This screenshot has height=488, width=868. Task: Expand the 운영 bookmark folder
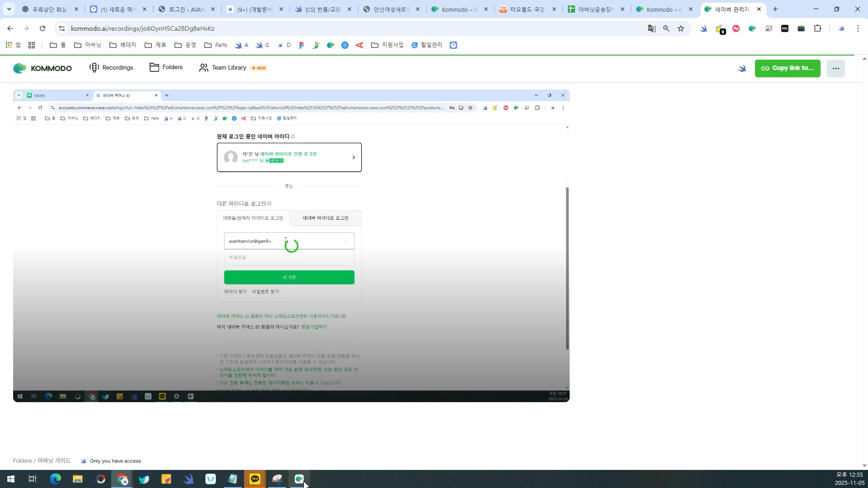pos(185,45)
